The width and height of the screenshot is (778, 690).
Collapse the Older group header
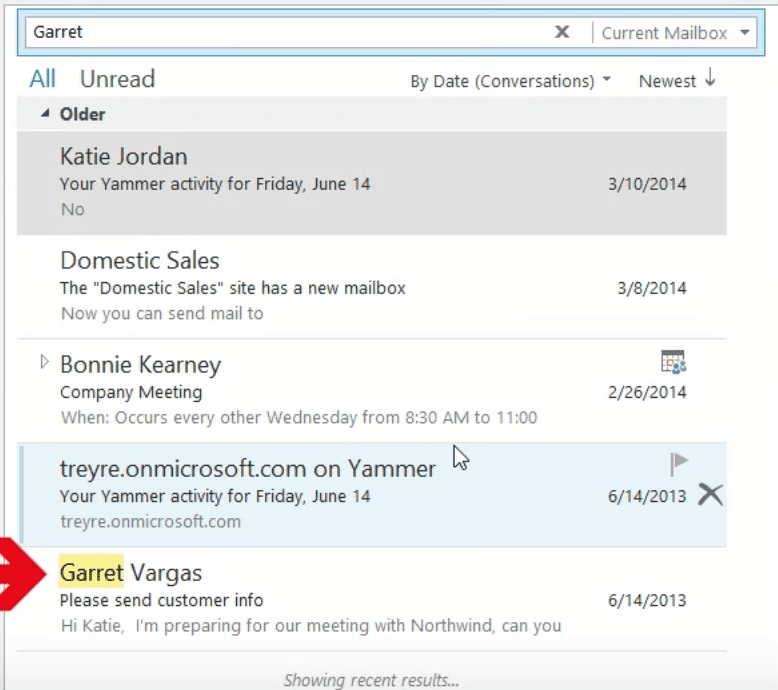pos(44,114)
